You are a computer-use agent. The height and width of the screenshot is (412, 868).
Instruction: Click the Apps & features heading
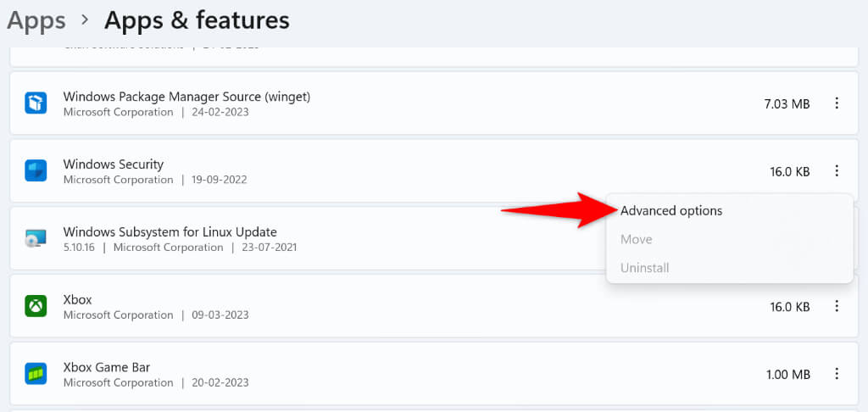coord(197,20)
